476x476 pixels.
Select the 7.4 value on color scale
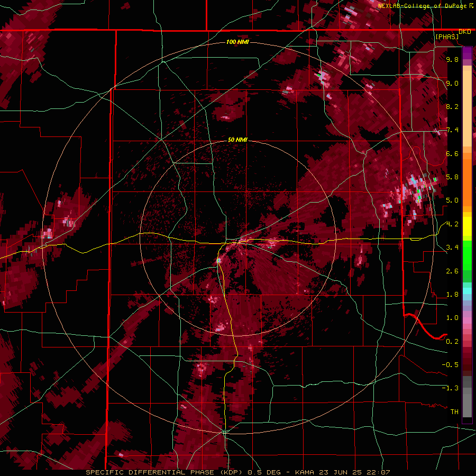pos(452,130)
